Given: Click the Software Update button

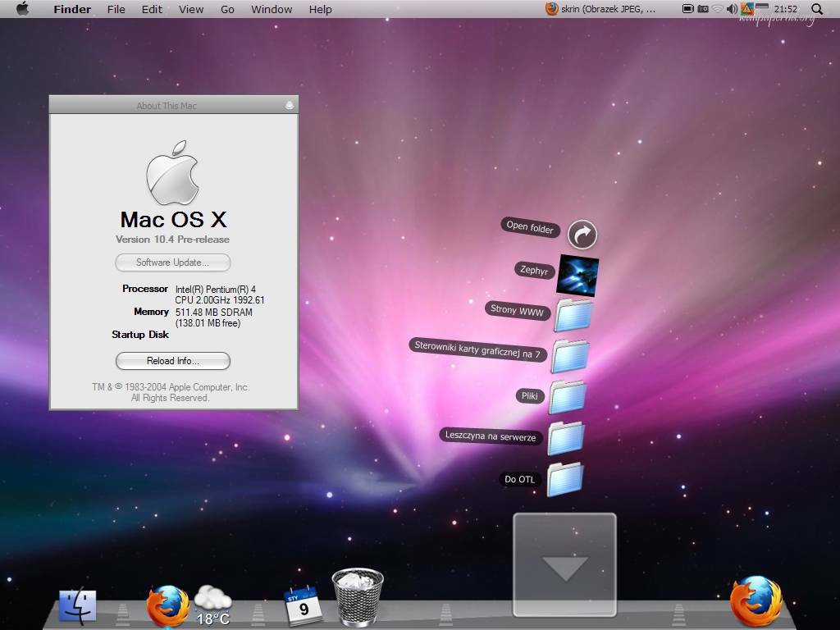Looking at the screenshot, I should pyautogui.click(x=172, y=262).
